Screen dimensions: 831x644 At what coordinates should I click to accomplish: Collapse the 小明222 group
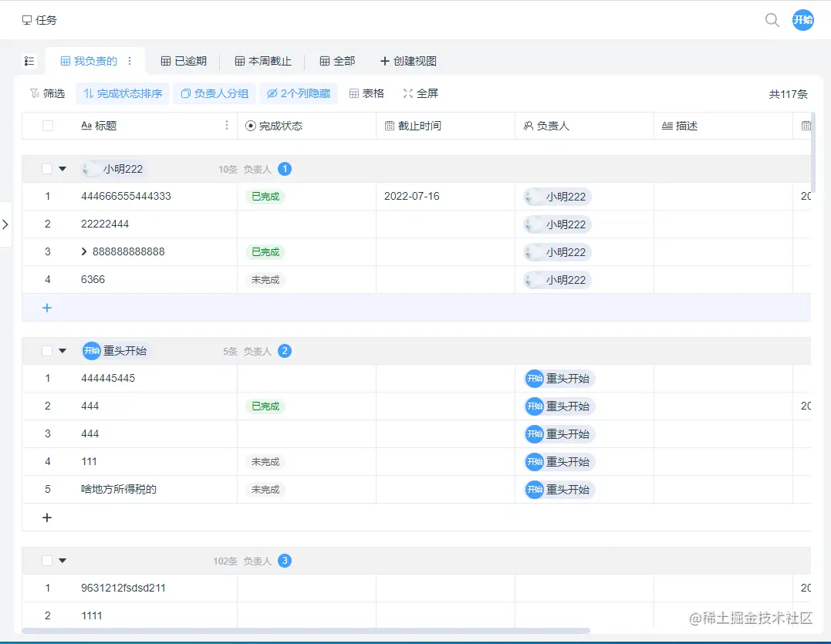62,168
